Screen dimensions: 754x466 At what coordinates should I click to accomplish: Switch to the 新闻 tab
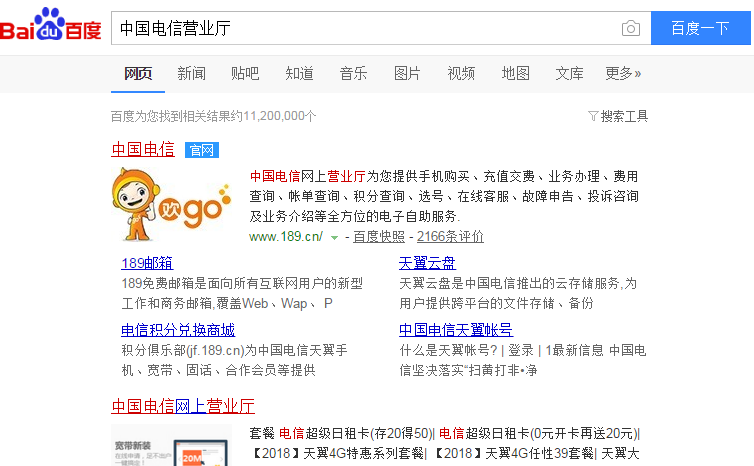coord(191,74)
